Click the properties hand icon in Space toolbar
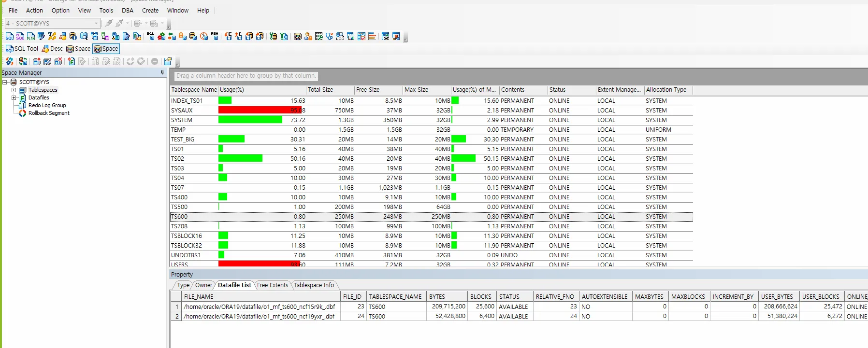This screenshot has width=868, height=348. tap(168, 61)
